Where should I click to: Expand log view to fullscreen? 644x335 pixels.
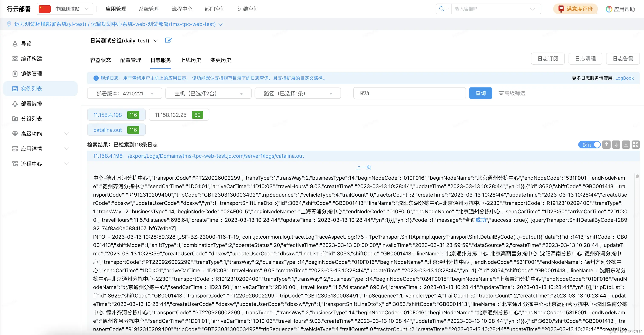[x=635, y=145]
